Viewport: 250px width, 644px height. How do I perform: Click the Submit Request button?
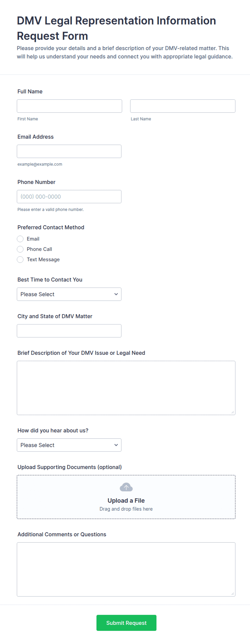[126, 623]
